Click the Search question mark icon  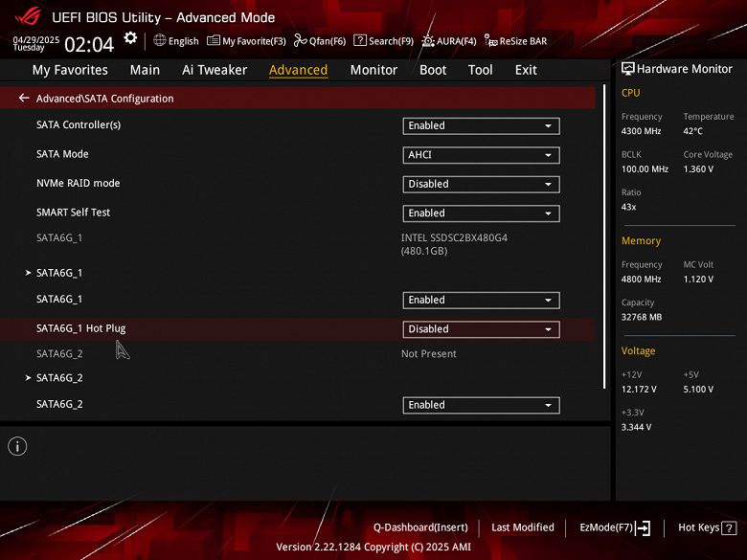(x=360, y=41)
